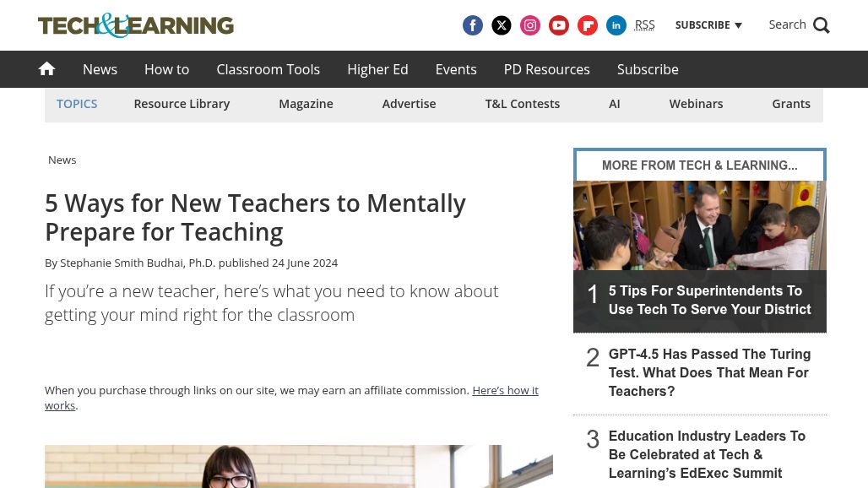Visit the Instagram profile icon
Screen dimensions: 868x488
tap(529, 25)
